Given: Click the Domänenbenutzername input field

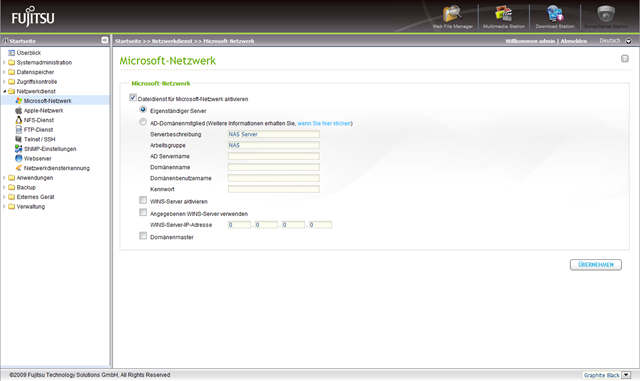Looking at the screenshot, I should [273, 178].
